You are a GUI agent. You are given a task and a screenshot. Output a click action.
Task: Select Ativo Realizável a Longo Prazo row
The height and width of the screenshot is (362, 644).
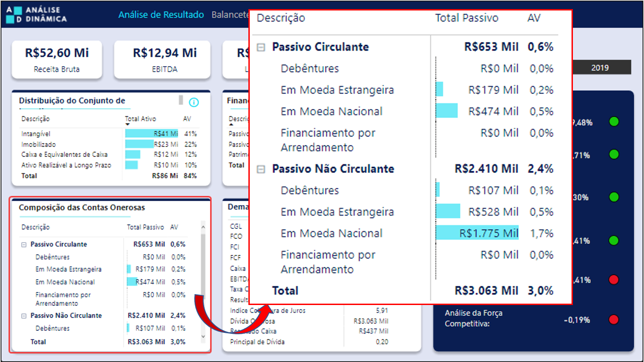click(x=109, y=165)
